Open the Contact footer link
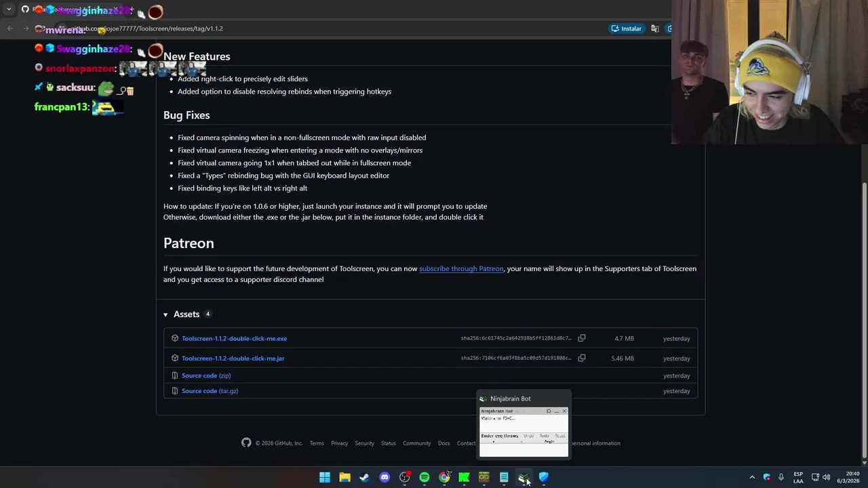Image resolution: width=868 pixels, height=488 pixels. [x=466, y=443]
